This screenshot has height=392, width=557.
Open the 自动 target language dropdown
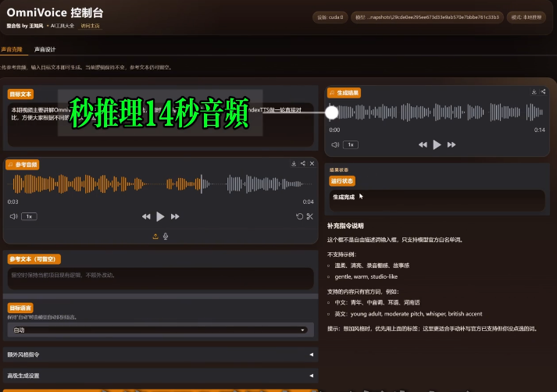tap(161, 330)
